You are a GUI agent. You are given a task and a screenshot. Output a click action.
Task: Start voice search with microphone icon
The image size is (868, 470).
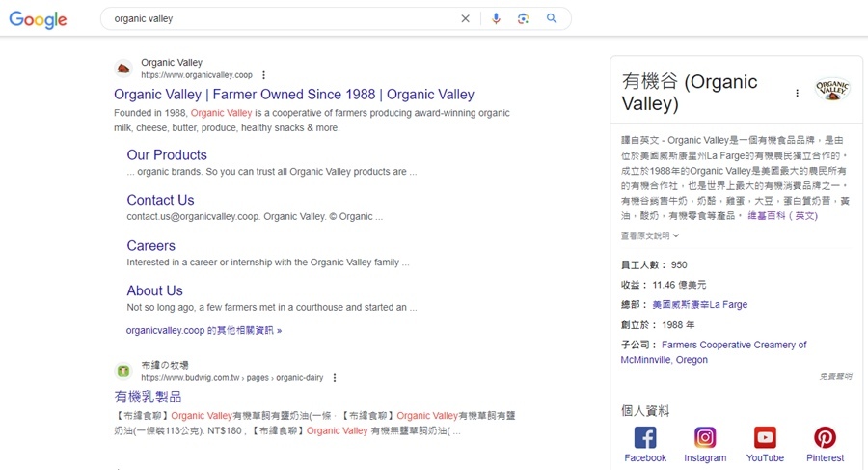coord(496,19)
